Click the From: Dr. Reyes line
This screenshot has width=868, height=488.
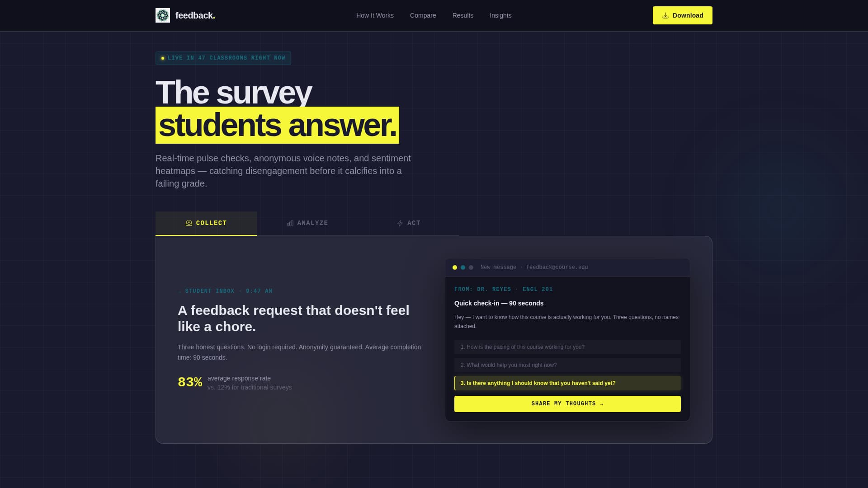click(504, 290)
